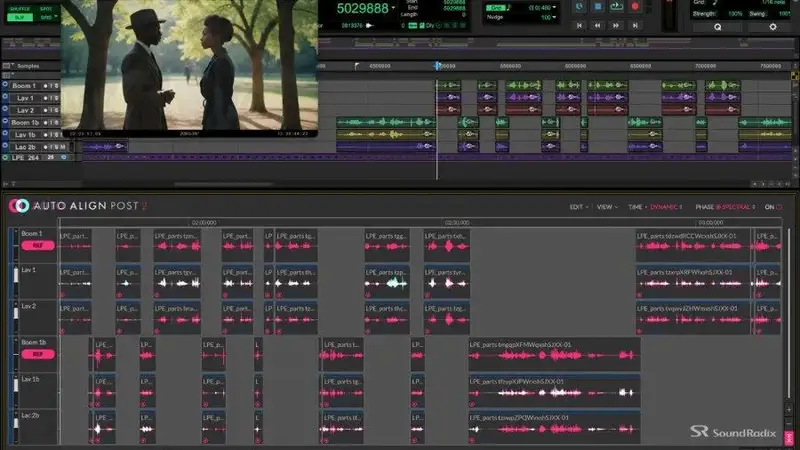Click the zoom magnifier button top right
This screenshot has width=800, height=450.
click(717, 27)
